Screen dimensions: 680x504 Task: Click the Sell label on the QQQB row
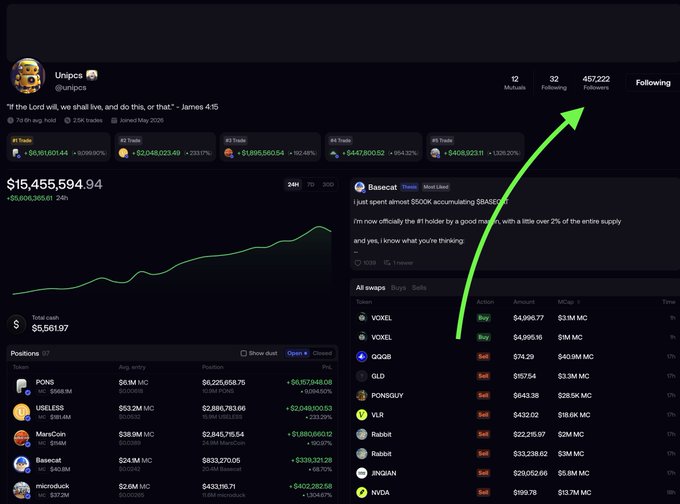point(484,357)
